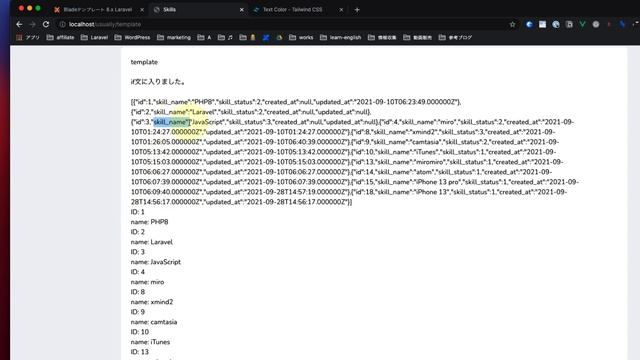This screenshot has width=640, height=360.
Task: Reload the page with the refresh icon
Action: coord(46,24)
